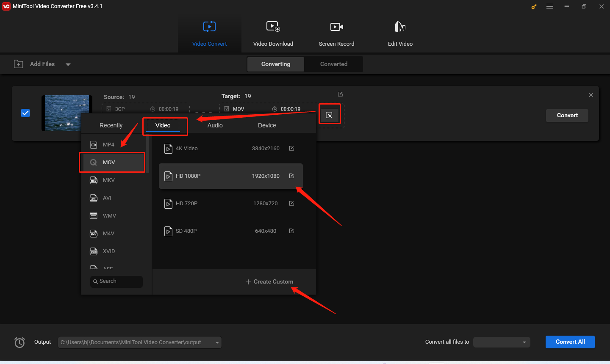Open the scheduled task clock icon
610x364 pixels.
[x=19, y=342]
